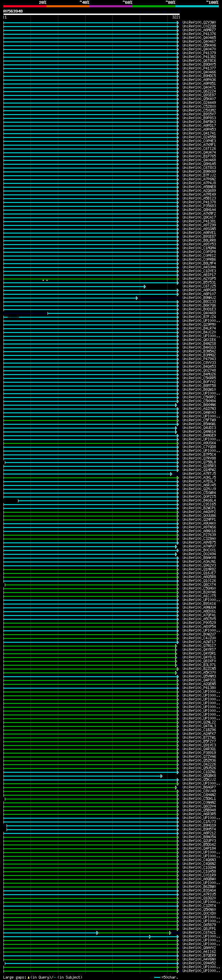
Task: Click the UniRef100_A9PA36 label
Action: (199, 80)
